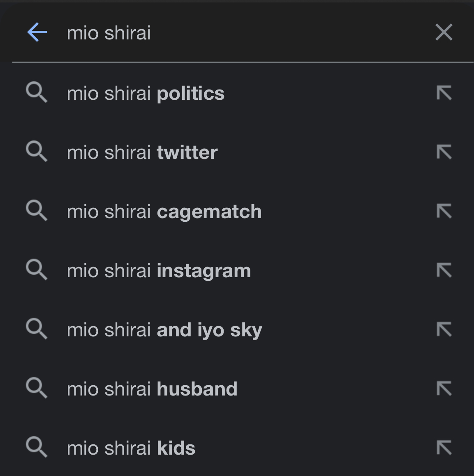This screenshot has width=474, height=476.
Task: Choose the 'mio shirai cagematch' suggestion
Action: click(237, 211)
